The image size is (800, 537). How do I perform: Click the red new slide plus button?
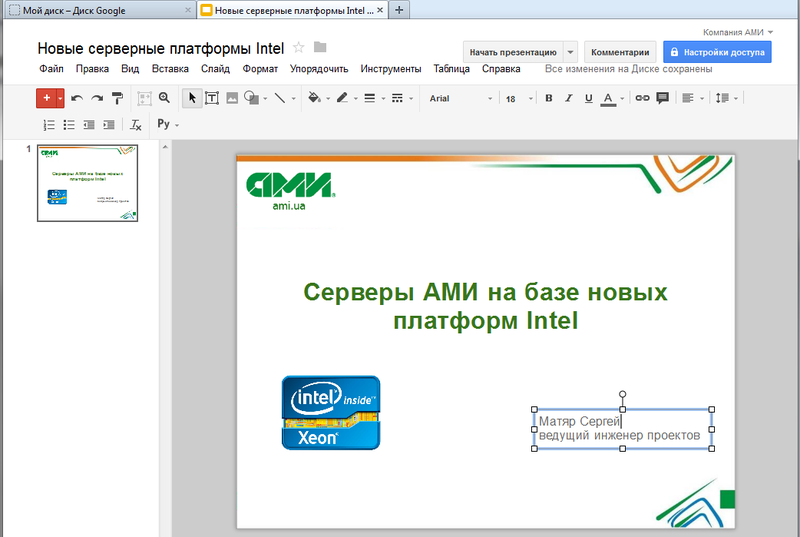[46, 98]
